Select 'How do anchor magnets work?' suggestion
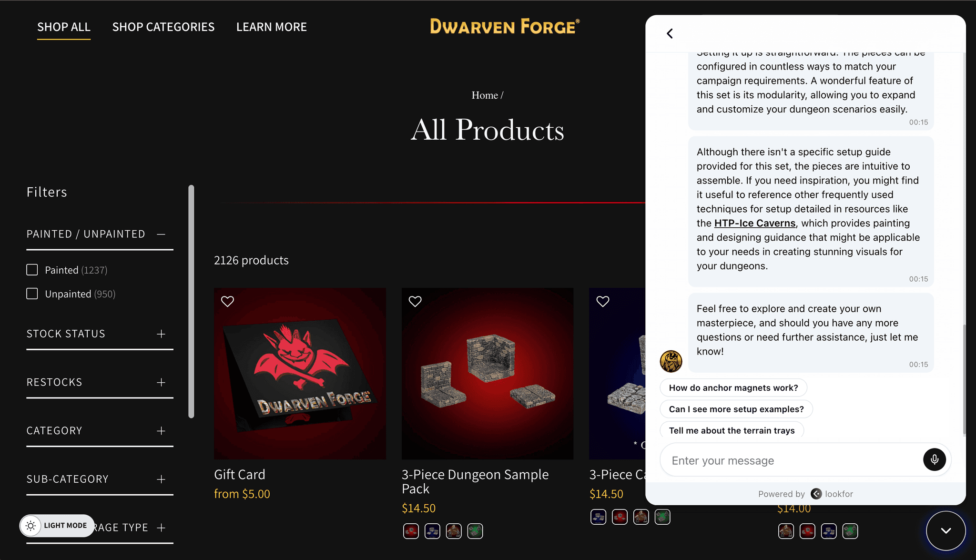Viewport: 976px width, 560px height. pyautogui.click(x=733, y=387)
